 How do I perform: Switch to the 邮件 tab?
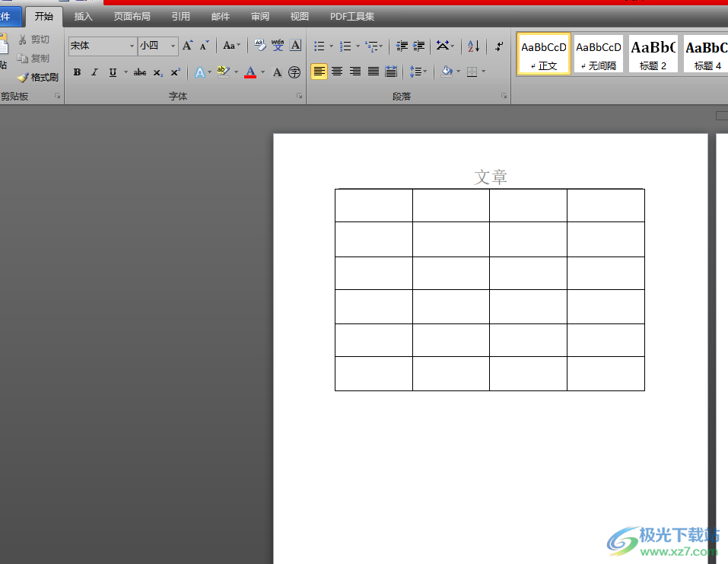coord(221,17)
